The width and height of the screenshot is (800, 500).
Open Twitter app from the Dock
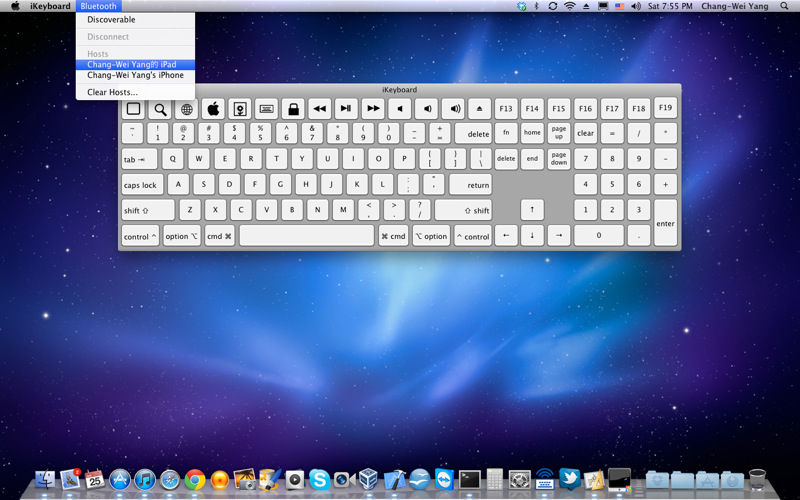(569, 480)
